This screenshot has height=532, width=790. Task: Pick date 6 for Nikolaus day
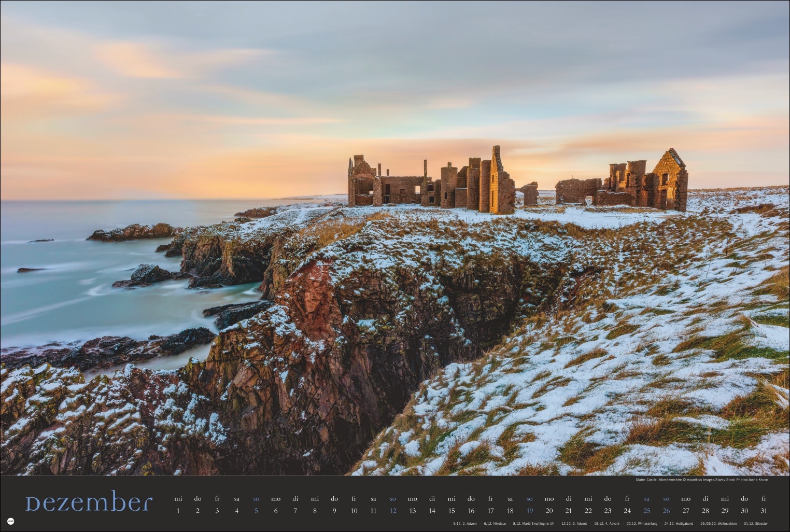276,511
